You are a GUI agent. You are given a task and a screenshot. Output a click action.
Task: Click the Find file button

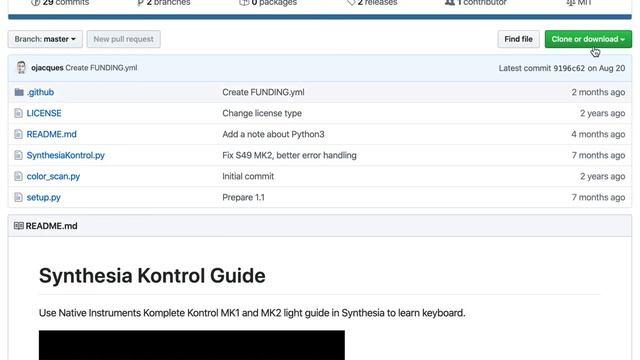(518, 39)
